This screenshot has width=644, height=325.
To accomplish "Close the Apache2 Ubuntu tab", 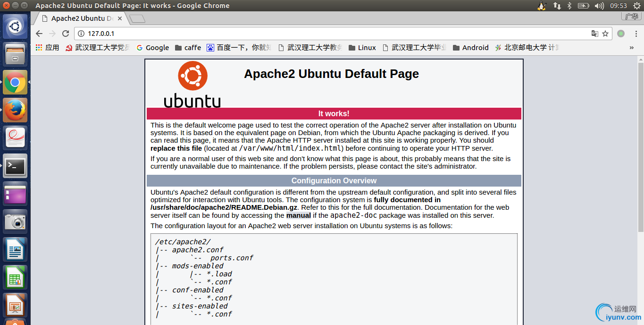I will click(x=120, y=18).
